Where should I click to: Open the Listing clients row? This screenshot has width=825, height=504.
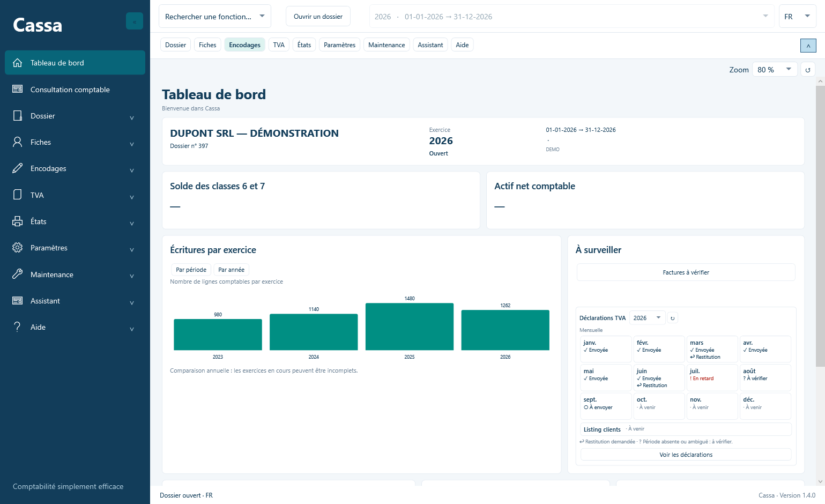pos(686,429)
